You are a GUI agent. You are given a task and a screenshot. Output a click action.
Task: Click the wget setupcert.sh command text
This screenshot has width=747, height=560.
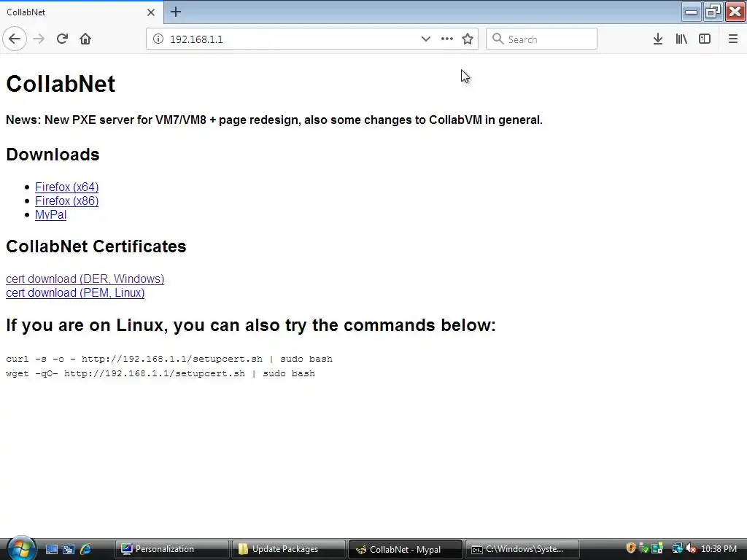pos(160,374)
